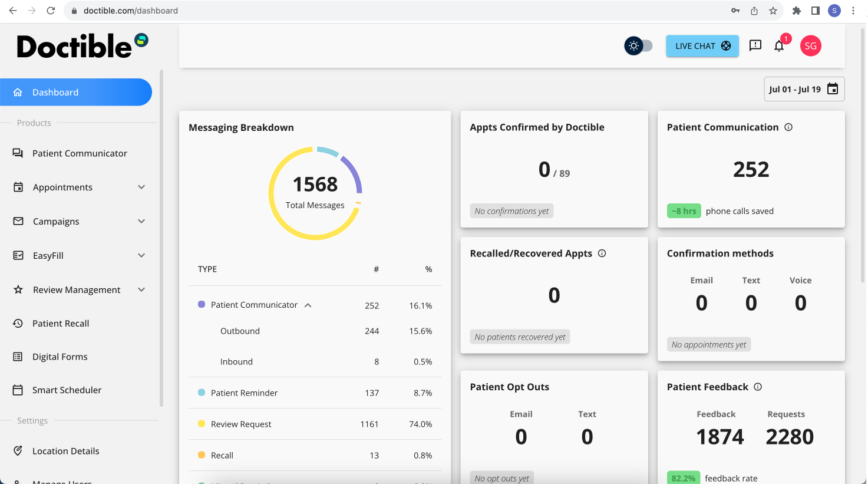
Task: Click the LIVE CHAT button
Action: pyautogui.click(x=702, y=45)
